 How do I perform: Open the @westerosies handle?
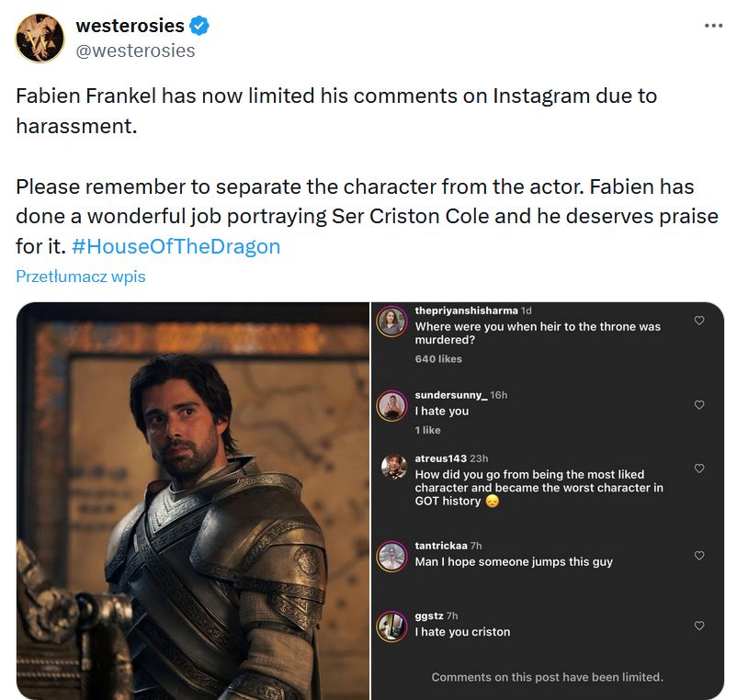[x=135, y=51]
